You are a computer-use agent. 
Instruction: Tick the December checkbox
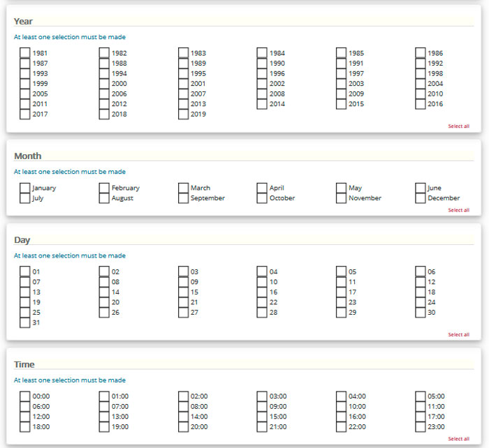pyautogui.click(x=420, y=198)
